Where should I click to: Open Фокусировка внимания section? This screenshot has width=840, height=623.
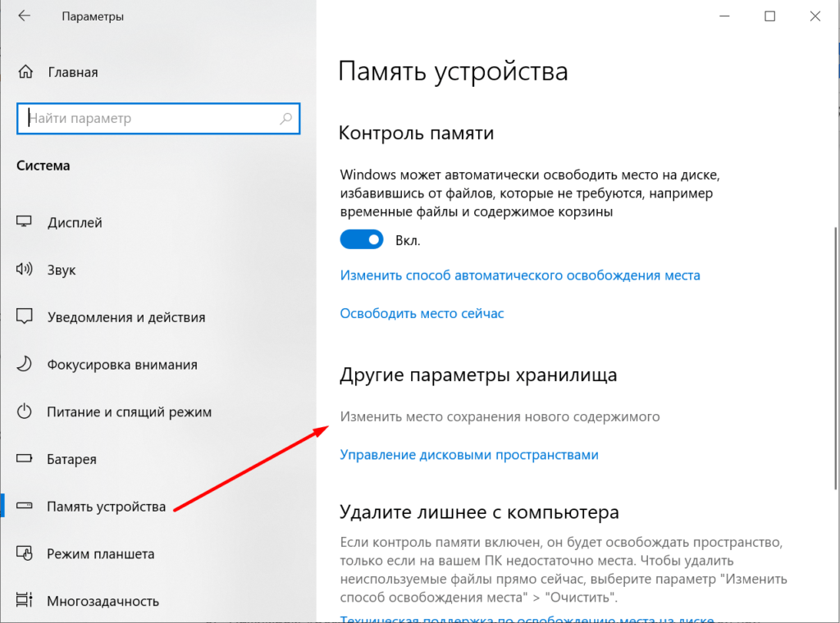click(122, 365)
